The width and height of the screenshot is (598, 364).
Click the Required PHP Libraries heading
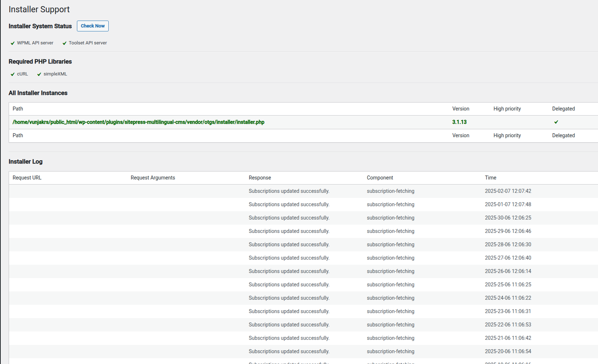point(40,61)
